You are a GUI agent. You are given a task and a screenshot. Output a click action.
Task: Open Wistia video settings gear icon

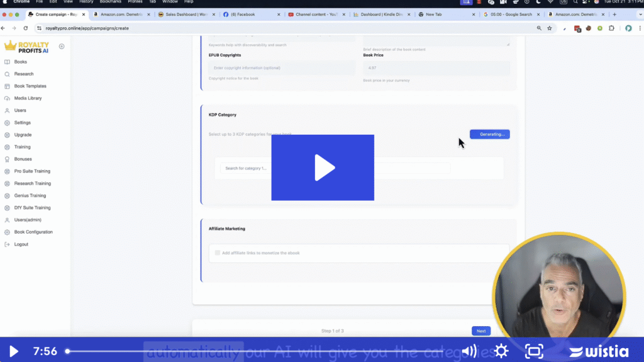point(501,351)
